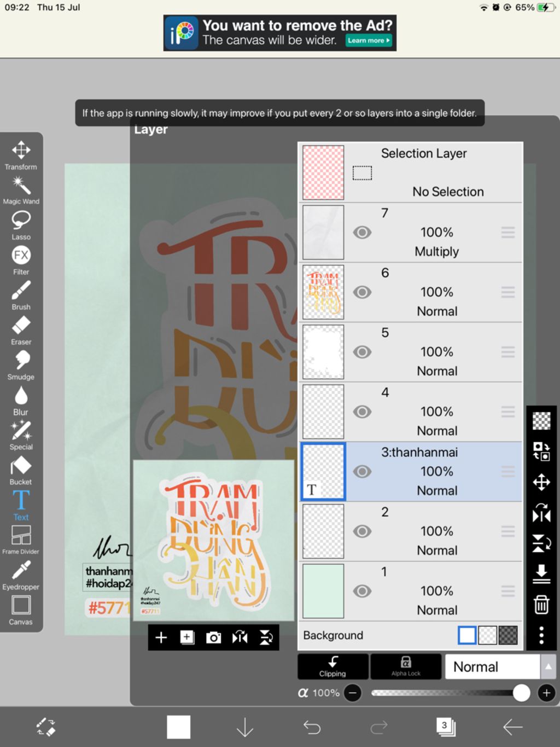Screen dimensions: 560x747
Task: Tap the redo arrow in bottom bar
Action: coord(378,727)
